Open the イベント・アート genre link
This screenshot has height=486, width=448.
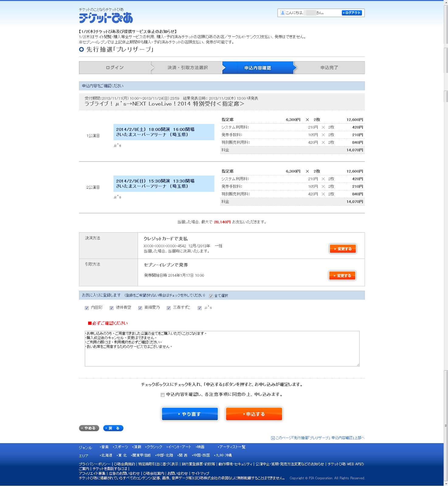tap(179, 447)
